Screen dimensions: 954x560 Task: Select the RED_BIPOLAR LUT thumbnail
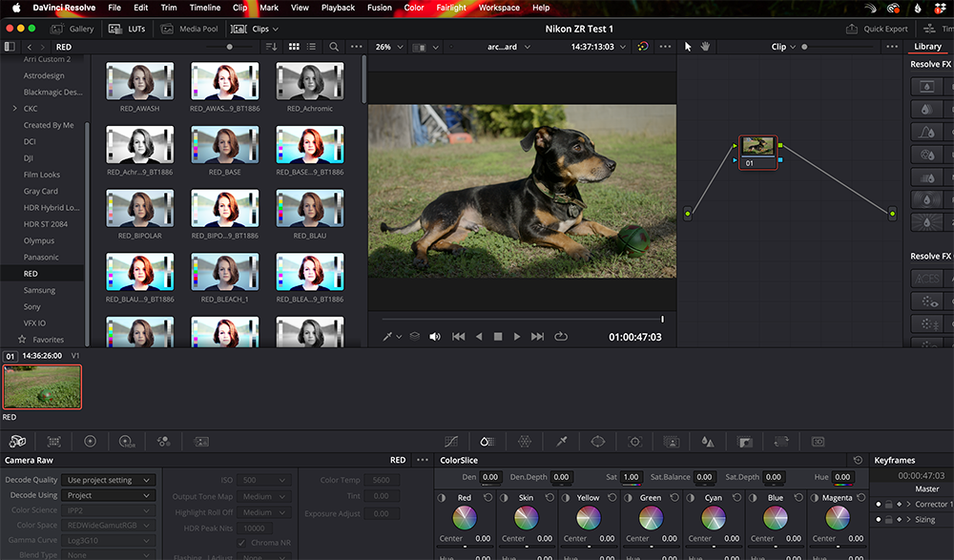[x=139, y=209]
